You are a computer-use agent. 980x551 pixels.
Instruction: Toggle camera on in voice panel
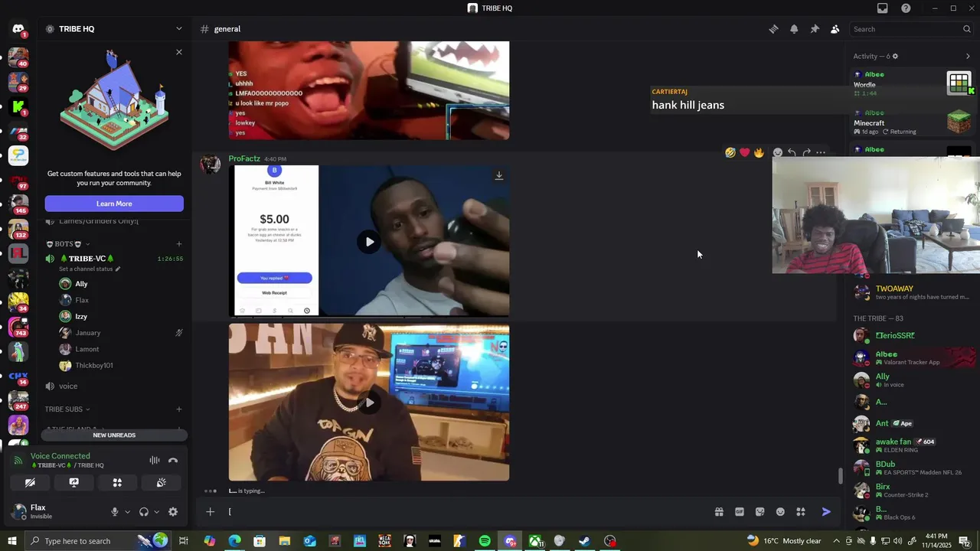(30, 483)
